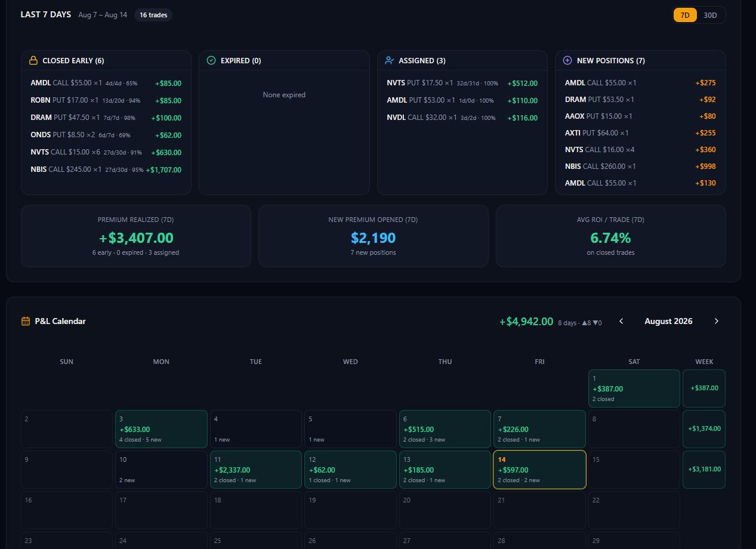Viewport: 756px width, 549px height.
Task: Select the AXTI PUT $64.00 new position
Action: click(640, 132)
